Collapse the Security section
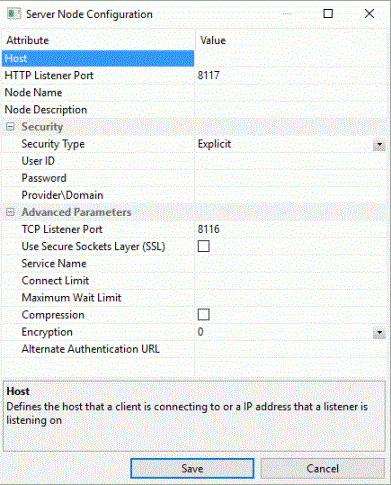The image size is (391, 485). point(10,127)
